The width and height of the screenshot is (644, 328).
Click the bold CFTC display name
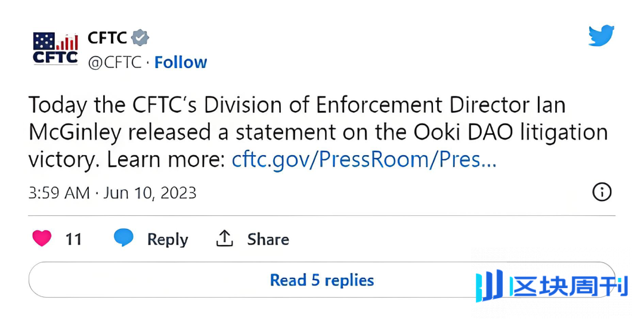(107, 38)
